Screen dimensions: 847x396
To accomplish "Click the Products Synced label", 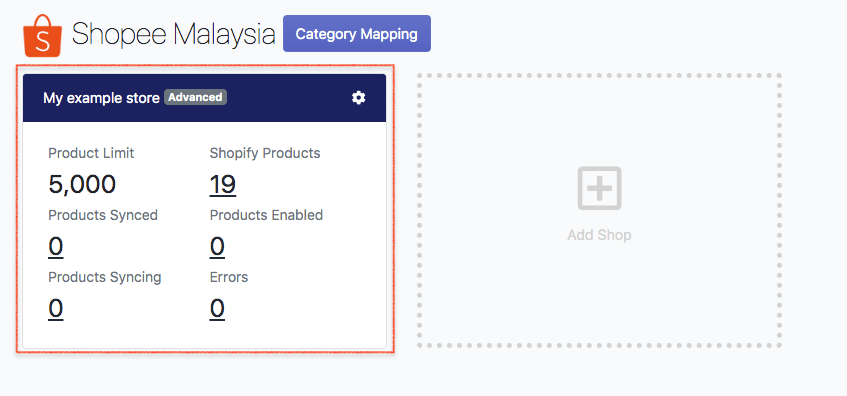I will pos(103,215).
